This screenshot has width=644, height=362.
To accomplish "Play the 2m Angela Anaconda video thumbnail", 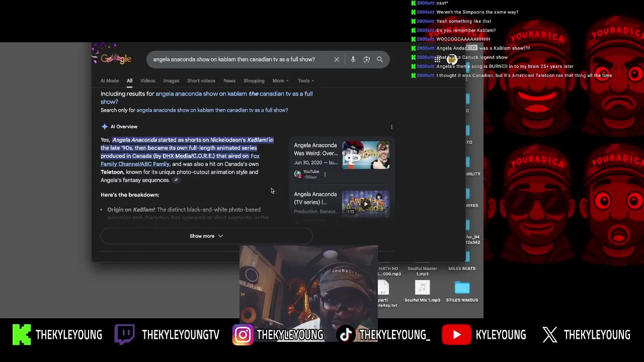I will [366, 155].
